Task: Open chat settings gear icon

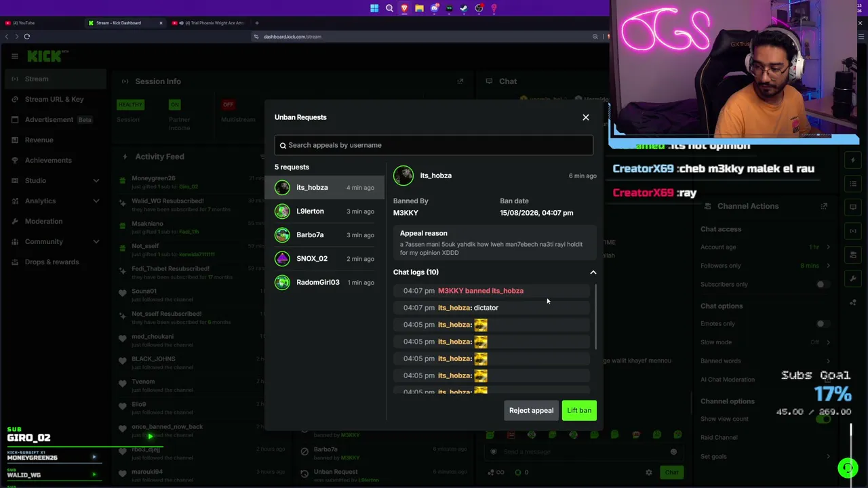Action: click(649, 472)
